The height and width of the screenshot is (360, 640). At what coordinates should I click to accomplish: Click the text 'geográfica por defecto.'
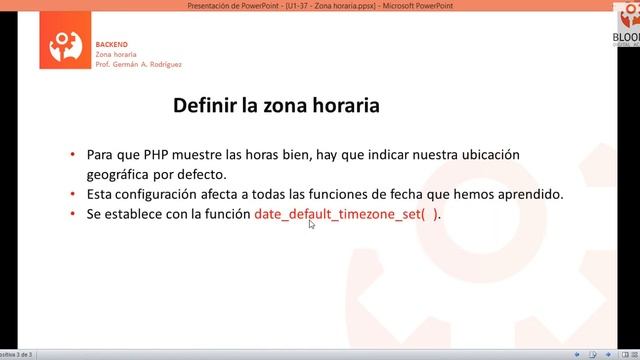[x=156, y=175]
